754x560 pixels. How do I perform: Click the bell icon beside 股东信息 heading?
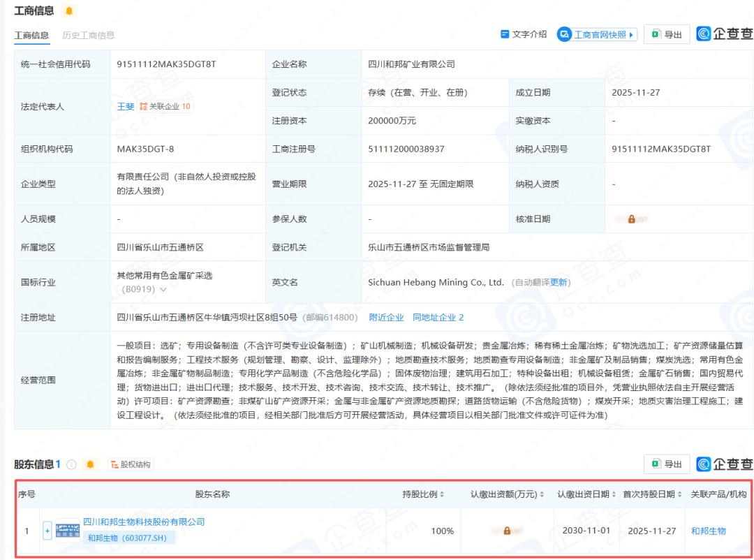[x=89, y=464]
